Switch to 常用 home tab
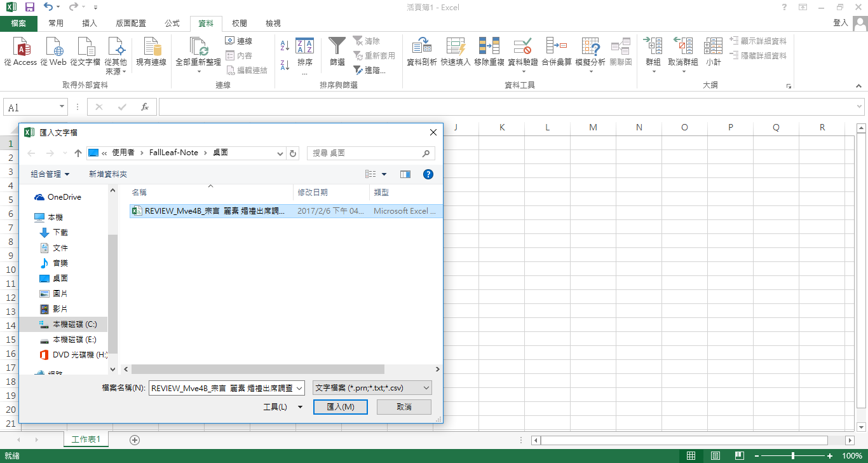The image size is (868, 463). pyautogui.click(x=56, y=24)
